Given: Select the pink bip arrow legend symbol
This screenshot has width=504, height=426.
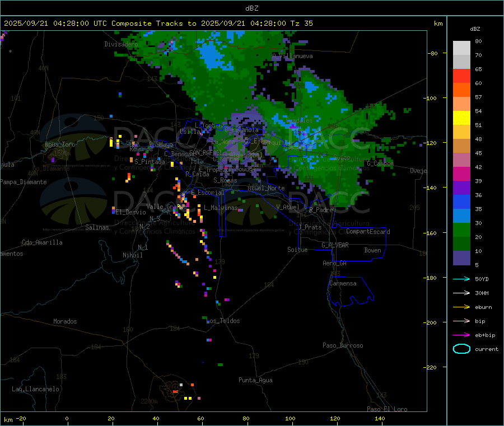Looking at the screenshot, I should [461, 321].
